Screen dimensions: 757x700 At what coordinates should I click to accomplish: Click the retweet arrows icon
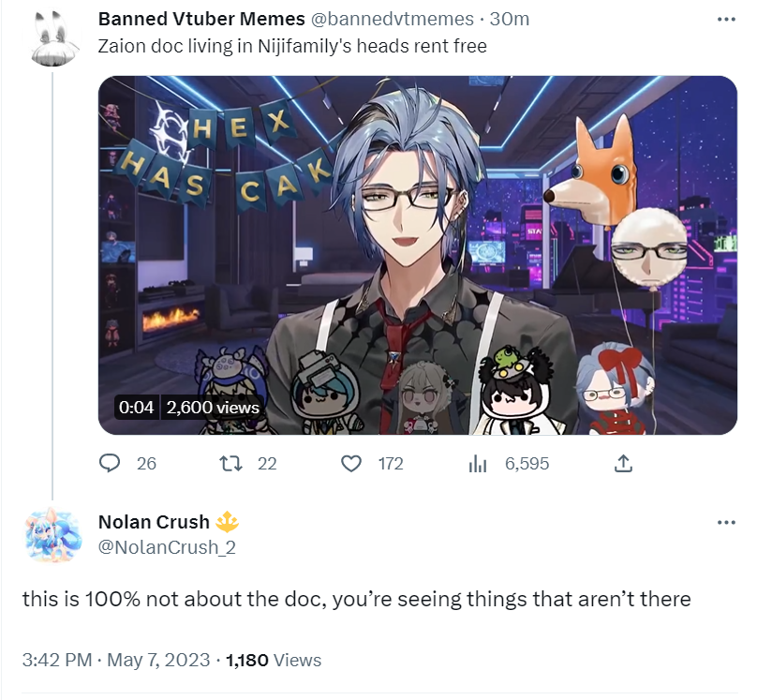(x=230, y=464)
